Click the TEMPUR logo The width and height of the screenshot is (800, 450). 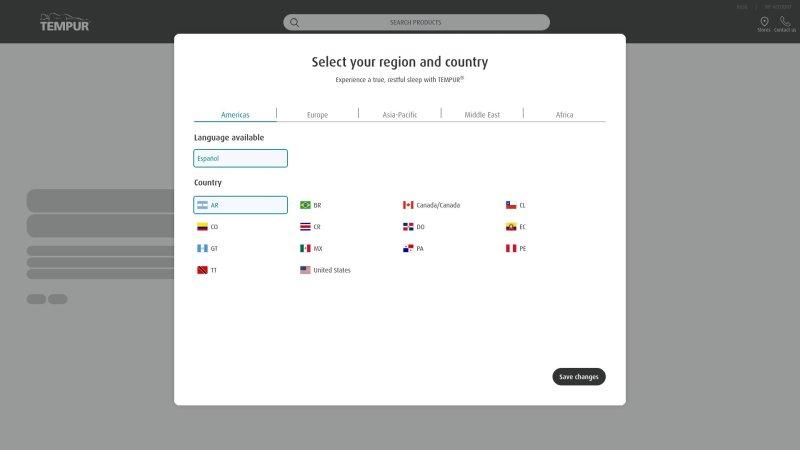64,22
